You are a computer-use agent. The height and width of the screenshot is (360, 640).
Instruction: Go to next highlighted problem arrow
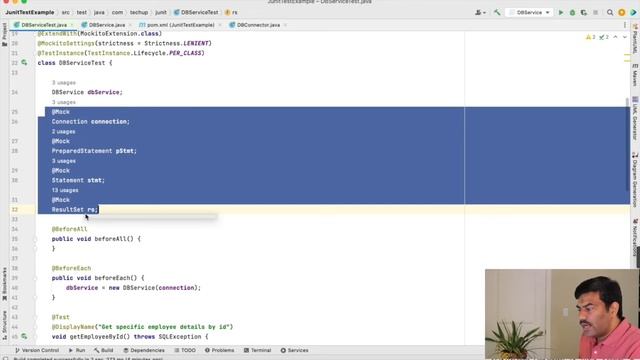[x=624, y=37]
